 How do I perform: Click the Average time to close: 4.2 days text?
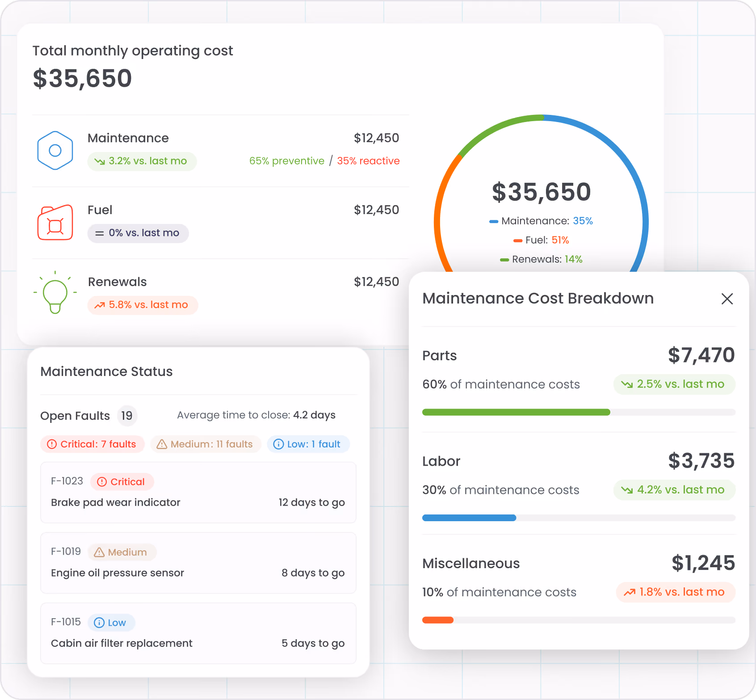coord(256,415)
